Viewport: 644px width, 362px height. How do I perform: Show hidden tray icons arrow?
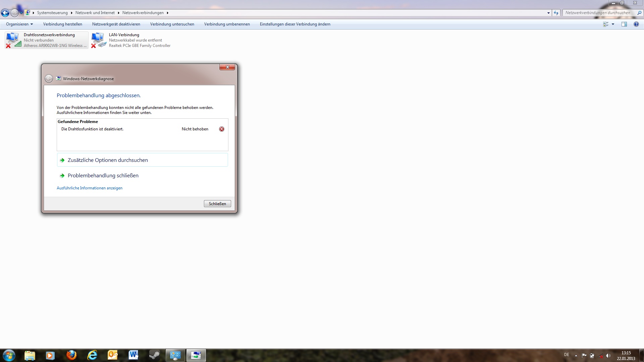click(x=576, y=356)
